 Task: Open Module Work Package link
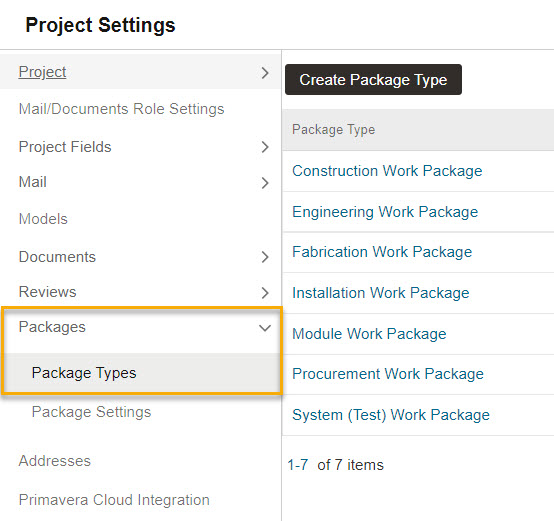point(369,334)
